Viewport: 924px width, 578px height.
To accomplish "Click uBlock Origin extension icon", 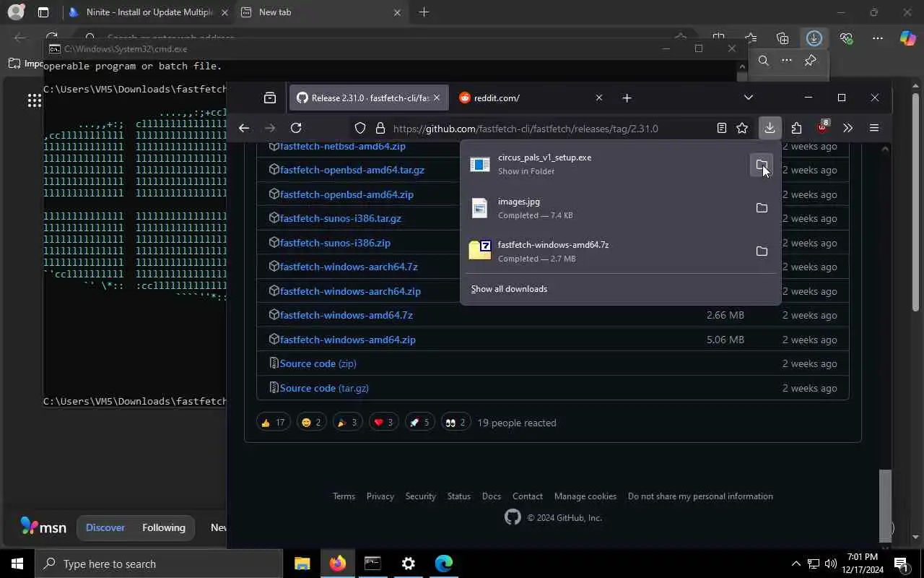I will [x=822, y=128].
